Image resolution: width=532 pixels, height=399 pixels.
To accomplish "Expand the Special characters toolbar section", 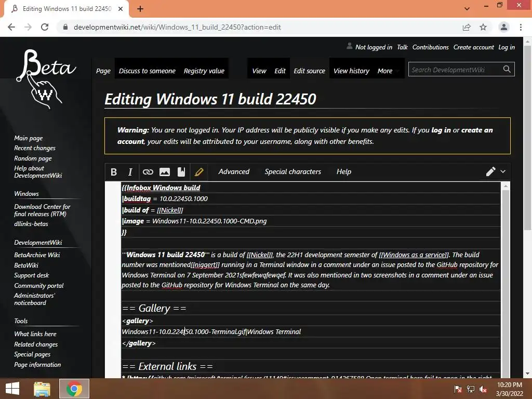I will (293, 171).
